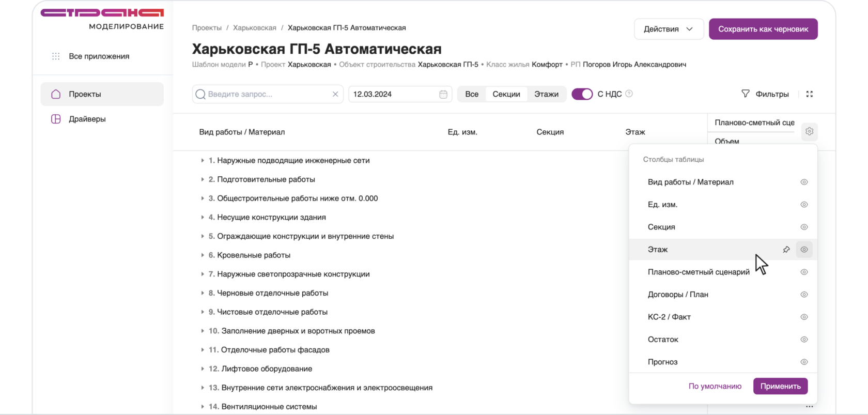The width and height of the screenshot is (868, 415).
Task: Click the Drivers layout icon in sidebar
Action: click(56, 119)
